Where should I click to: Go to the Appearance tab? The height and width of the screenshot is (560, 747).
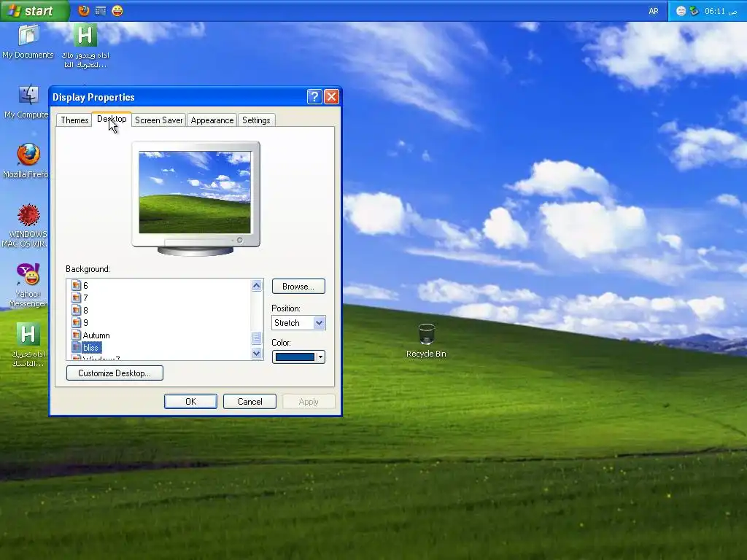(212, 120)
